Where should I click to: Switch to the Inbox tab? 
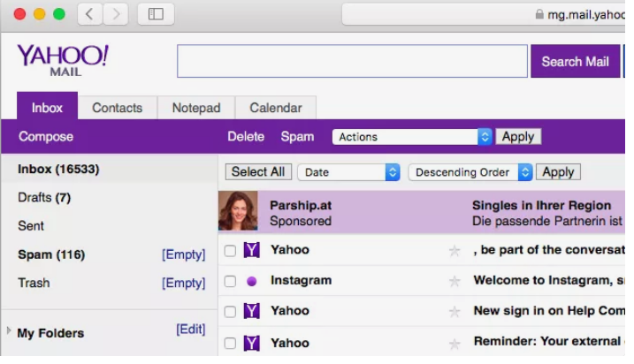[48, 108]
